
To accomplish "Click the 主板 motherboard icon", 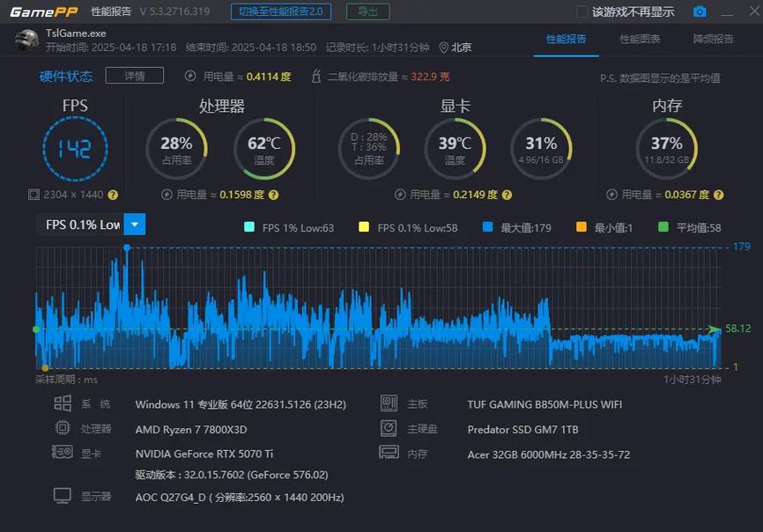I will (389, 403).
